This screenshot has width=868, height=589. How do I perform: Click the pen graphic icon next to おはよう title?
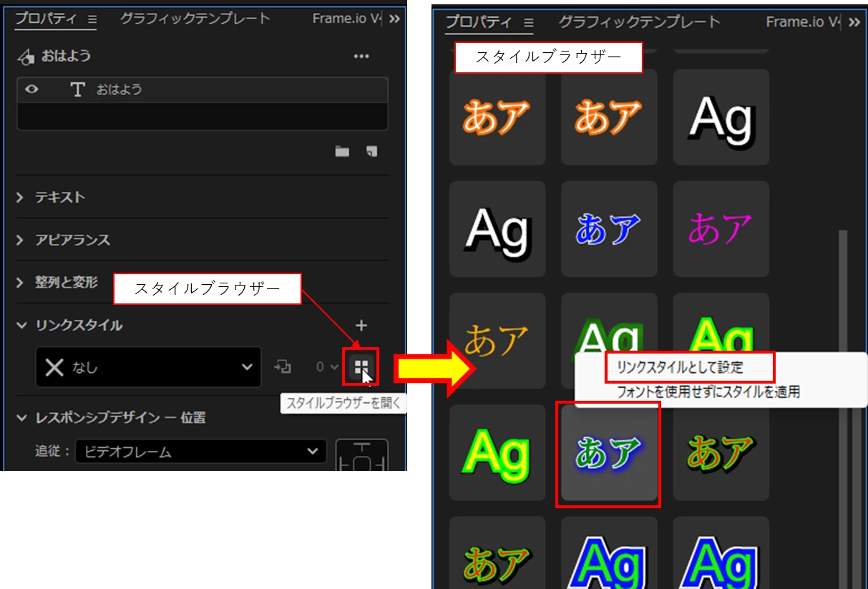click(25, 57)
